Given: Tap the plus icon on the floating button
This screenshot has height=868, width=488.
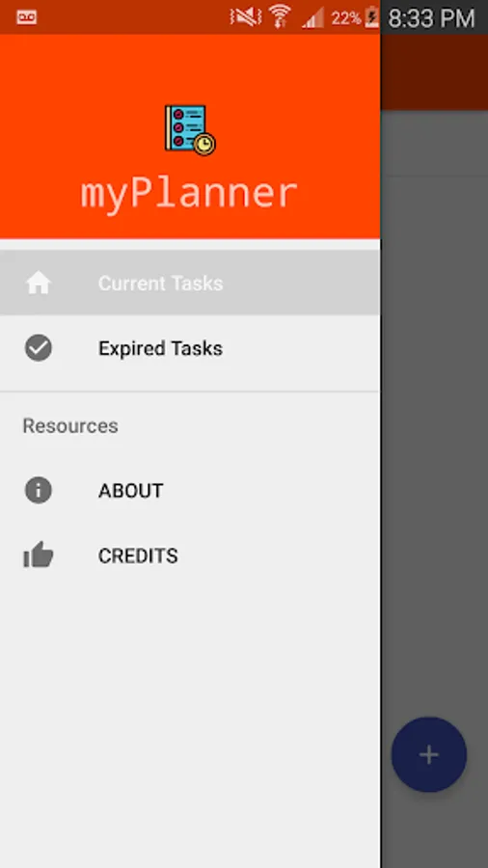Looking at the screenshot, I should click(x=429, y=754).
